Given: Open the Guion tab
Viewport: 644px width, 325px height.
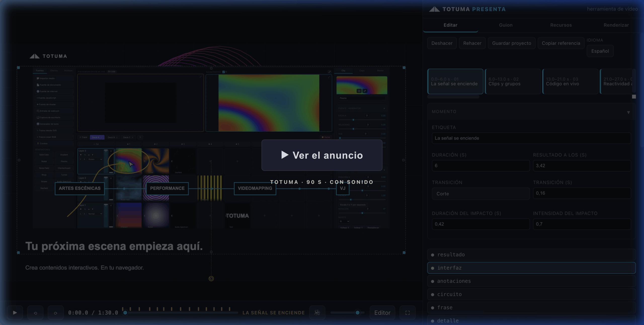Looking at the screenshot, I should click(x=506, y=25).
